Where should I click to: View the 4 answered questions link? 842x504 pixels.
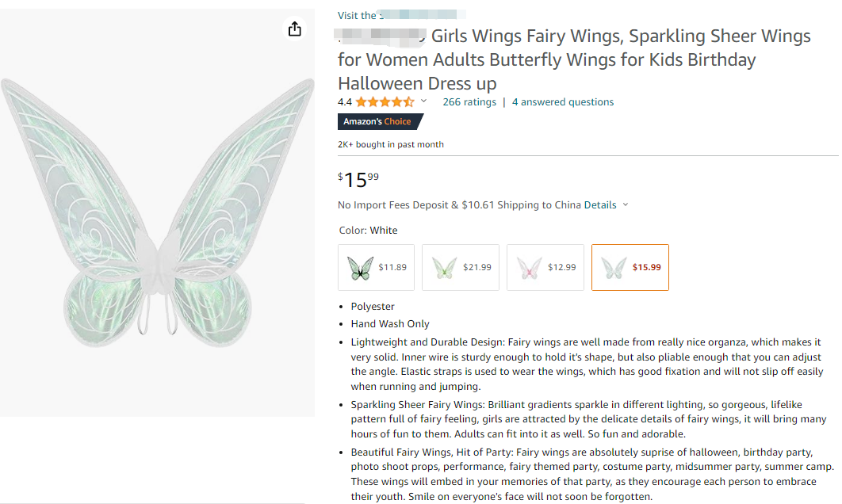click(563, 102)
